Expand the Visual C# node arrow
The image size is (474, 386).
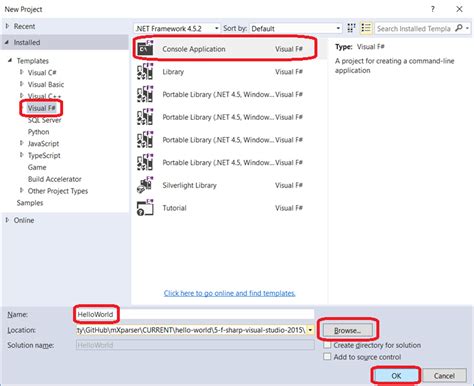point(22,72)
